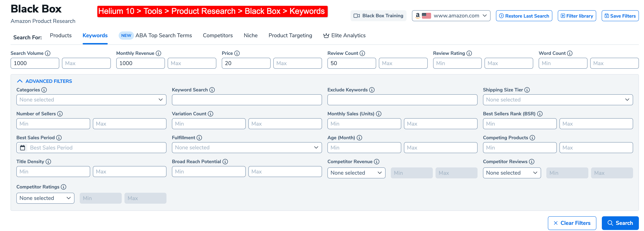
Task: Click the Broad Reach Potential Min field
Action: pos(208,172)
